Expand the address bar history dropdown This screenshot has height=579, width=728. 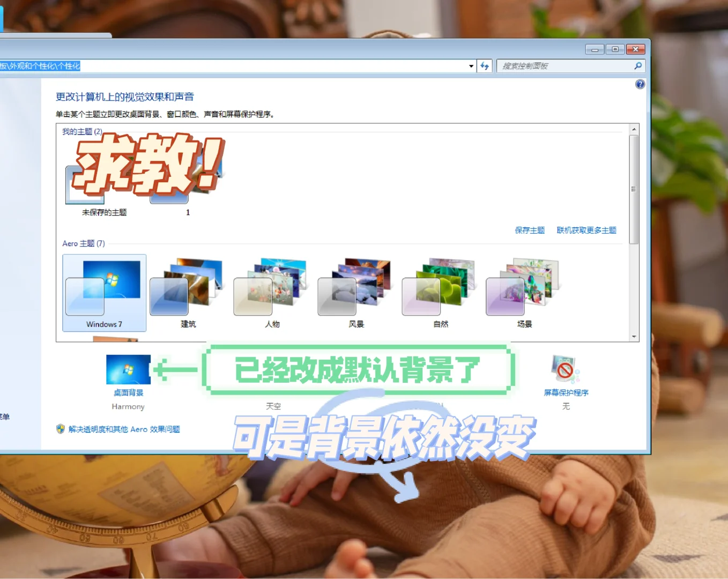[x=471, y=65]
